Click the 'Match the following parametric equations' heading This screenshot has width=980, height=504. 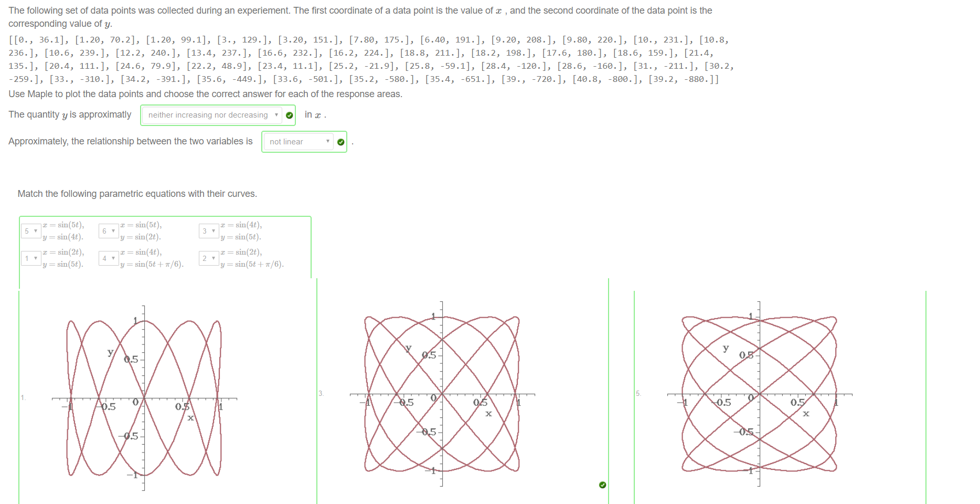click(137, 194)
